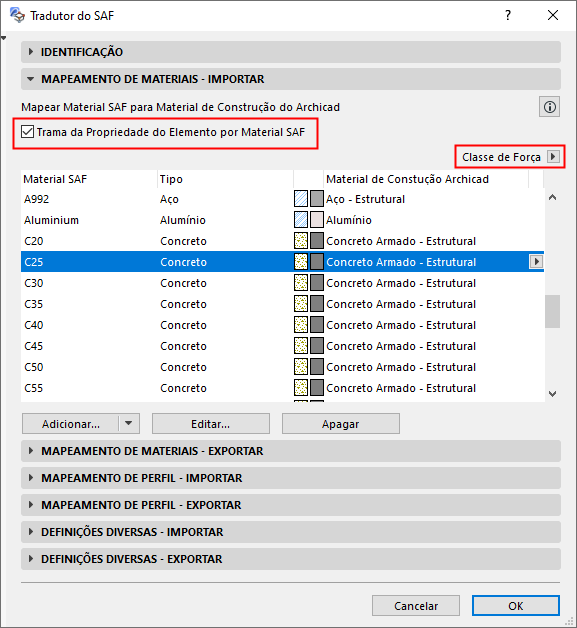577x628 pixels.
Task: Click the help question mark icon
Action: [508, 15]
